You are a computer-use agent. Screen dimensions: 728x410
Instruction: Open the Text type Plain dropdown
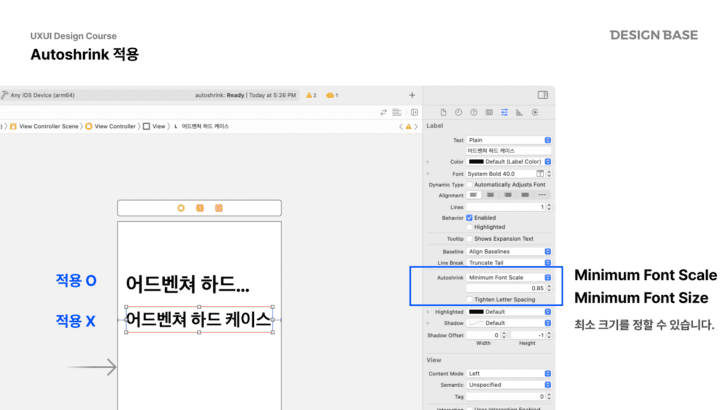point(509,140)
